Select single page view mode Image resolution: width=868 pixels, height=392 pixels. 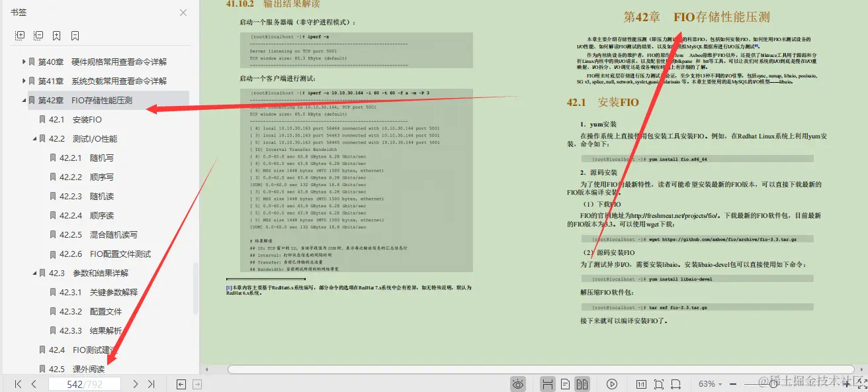564,383
